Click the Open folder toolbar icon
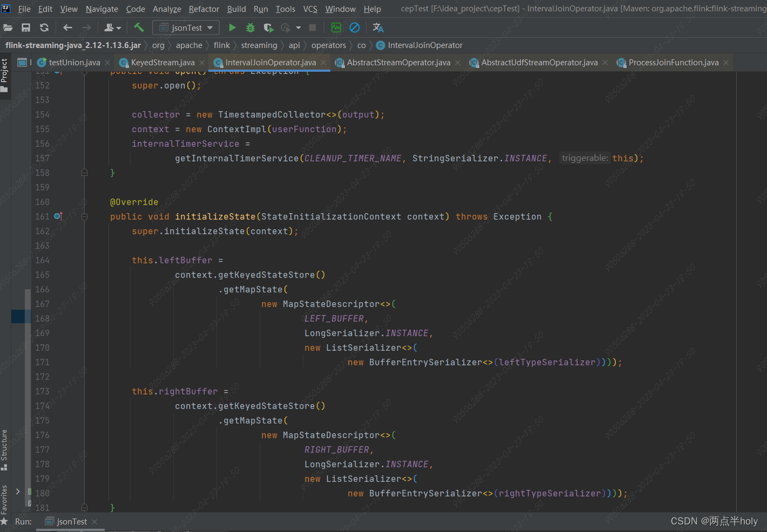 coord(8,28)
